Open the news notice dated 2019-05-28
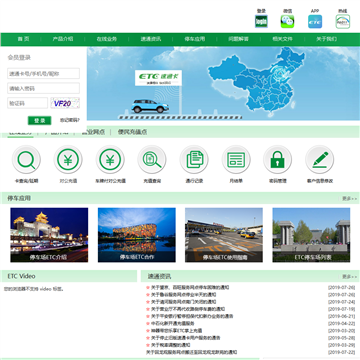The height and width of the screenshot is (360, 360). pyautogui.click(x=186, y=338)
